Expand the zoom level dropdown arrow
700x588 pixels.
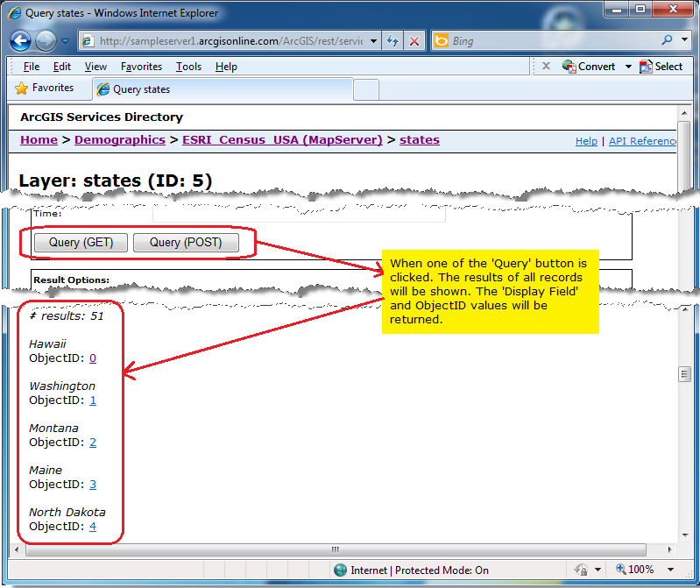point(670,570)
